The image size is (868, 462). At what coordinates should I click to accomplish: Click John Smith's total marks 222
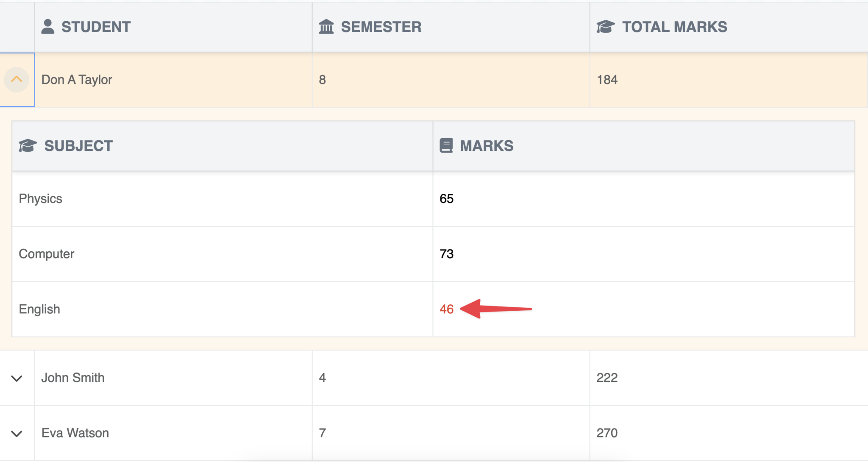[x=607, y=378]
